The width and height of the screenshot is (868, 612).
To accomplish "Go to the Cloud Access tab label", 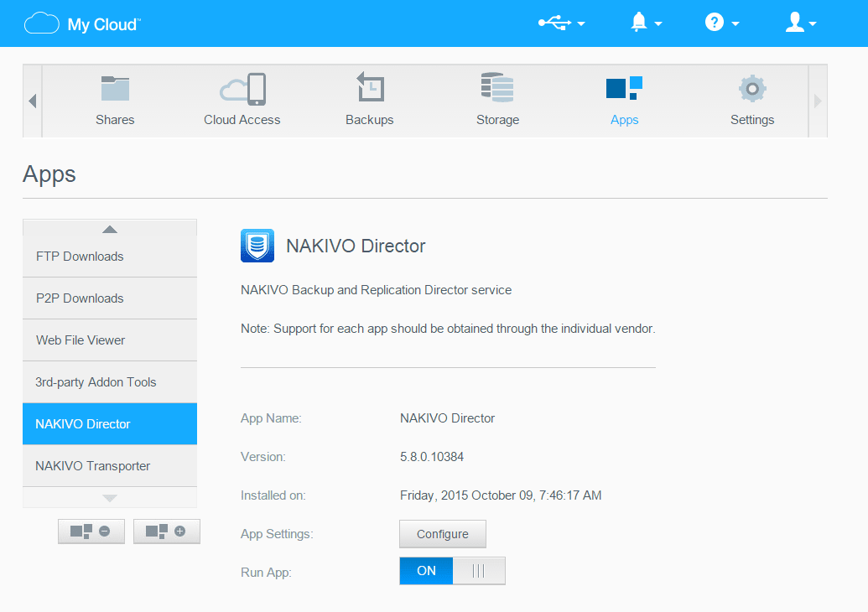I will 242,120.
